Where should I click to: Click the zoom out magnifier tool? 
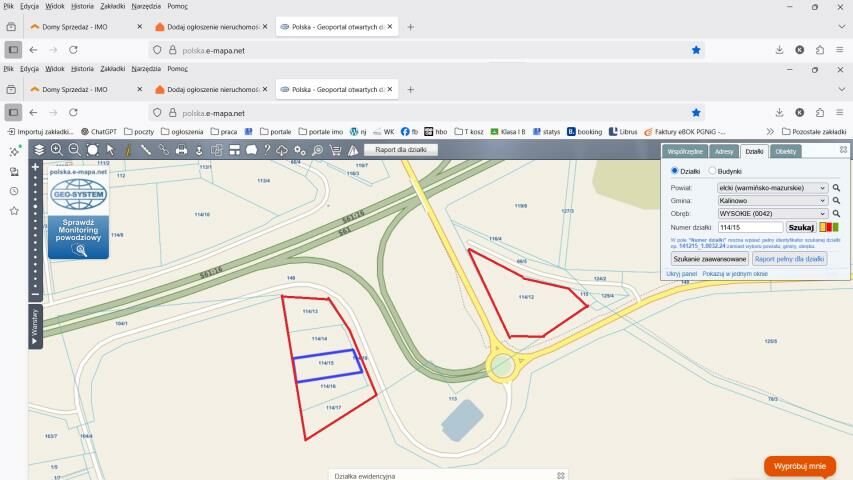click(x=74, y=150)
